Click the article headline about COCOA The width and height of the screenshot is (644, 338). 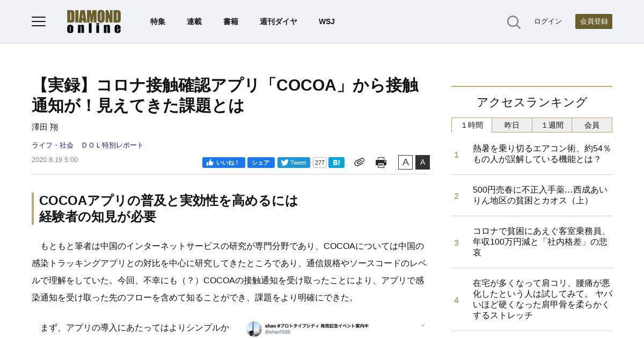[225, 95]
